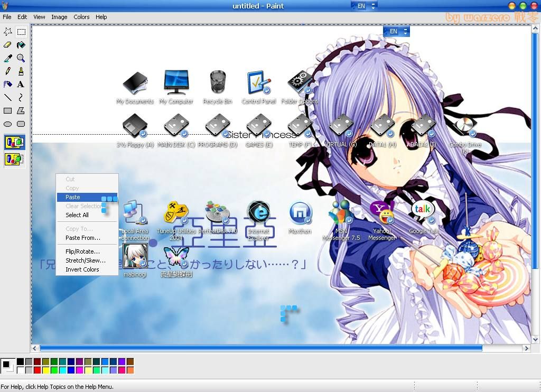Open the View menu
This screenshot has width=541, height=392.
39,17
